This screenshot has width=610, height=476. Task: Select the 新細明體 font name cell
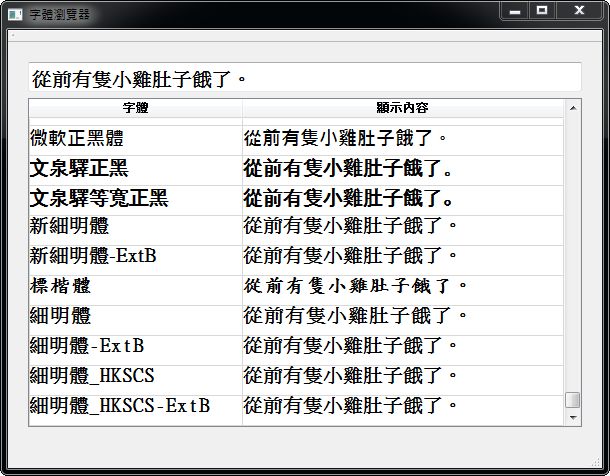tap(135, 230)
